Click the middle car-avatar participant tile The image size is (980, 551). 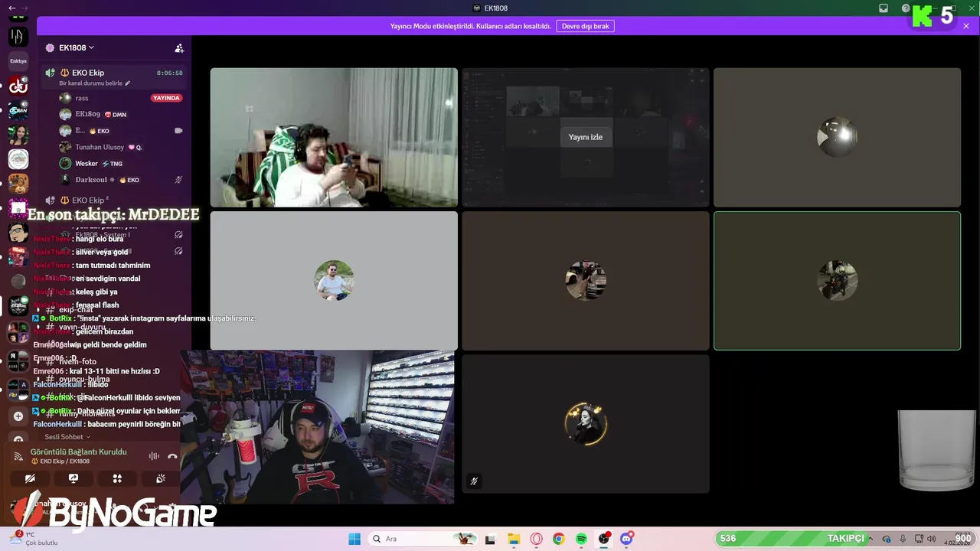[586, 281]
